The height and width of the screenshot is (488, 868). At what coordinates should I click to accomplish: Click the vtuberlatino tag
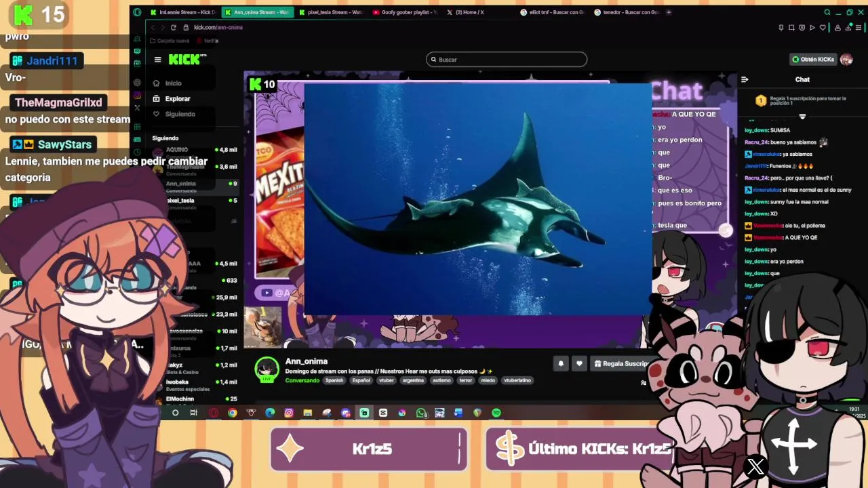[x=517, y=380]
